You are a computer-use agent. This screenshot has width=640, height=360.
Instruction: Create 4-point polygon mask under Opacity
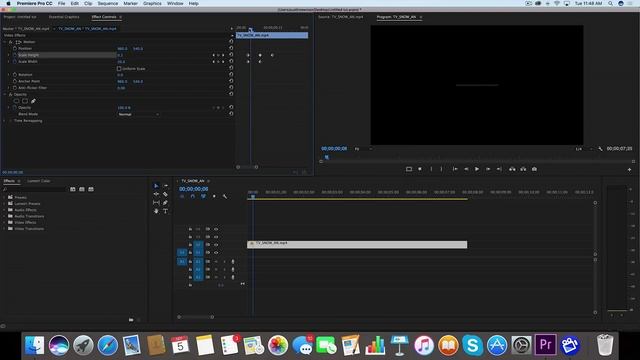(x=25, y=101)
